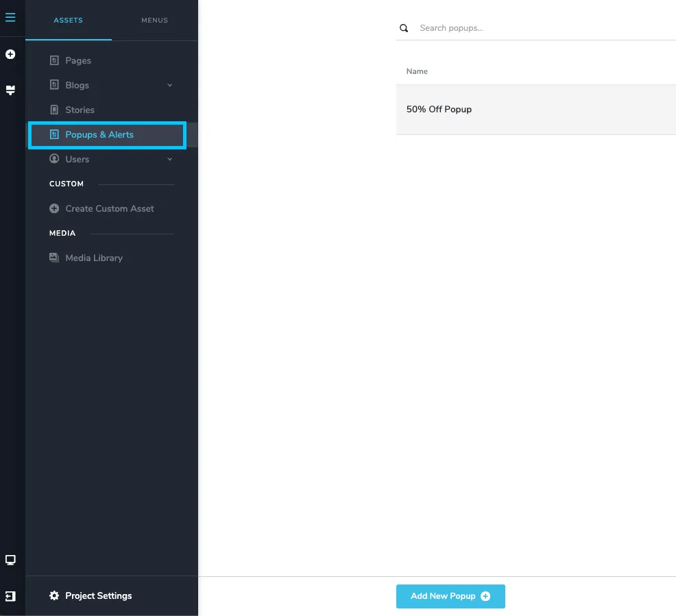Expand the Users submenu chevron
Viewport: 676px width, 616px height.
[170, 159]
